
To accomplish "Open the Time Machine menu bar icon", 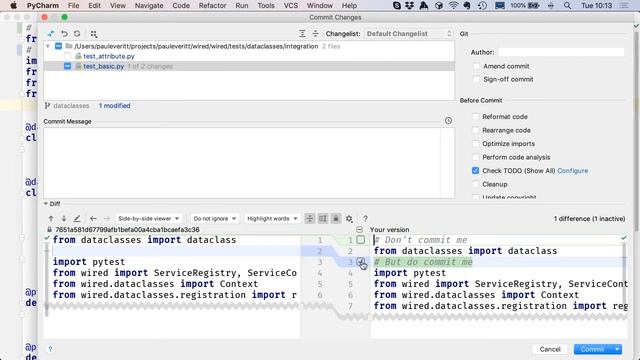I will click(482, 6).
